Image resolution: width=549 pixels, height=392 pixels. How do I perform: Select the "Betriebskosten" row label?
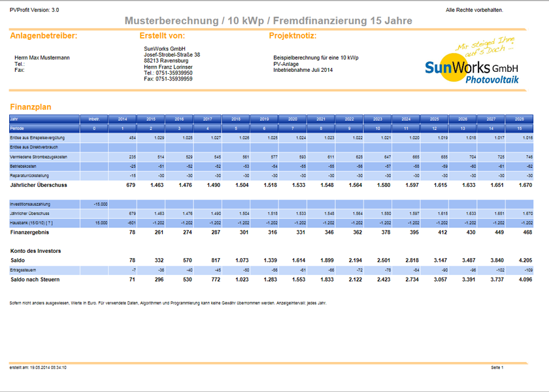23,166
